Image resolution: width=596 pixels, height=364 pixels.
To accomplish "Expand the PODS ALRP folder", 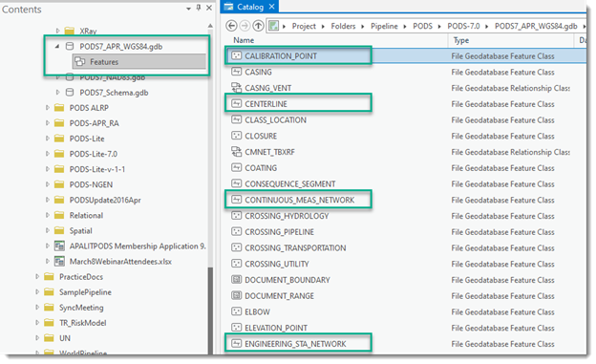I will (48, 108).
